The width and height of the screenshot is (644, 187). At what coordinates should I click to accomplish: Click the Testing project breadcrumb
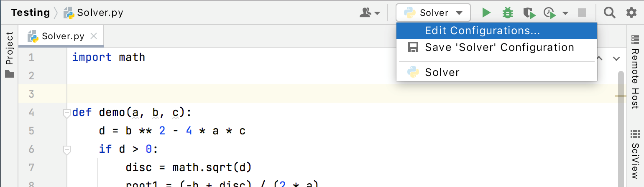pyautogui.click(x=31, y=13)
